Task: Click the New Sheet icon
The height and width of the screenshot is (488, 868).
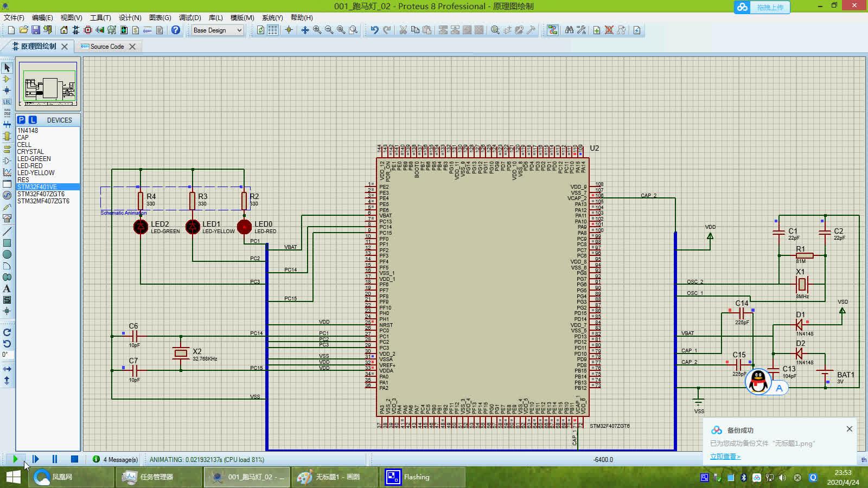Action: click(597, 30)
